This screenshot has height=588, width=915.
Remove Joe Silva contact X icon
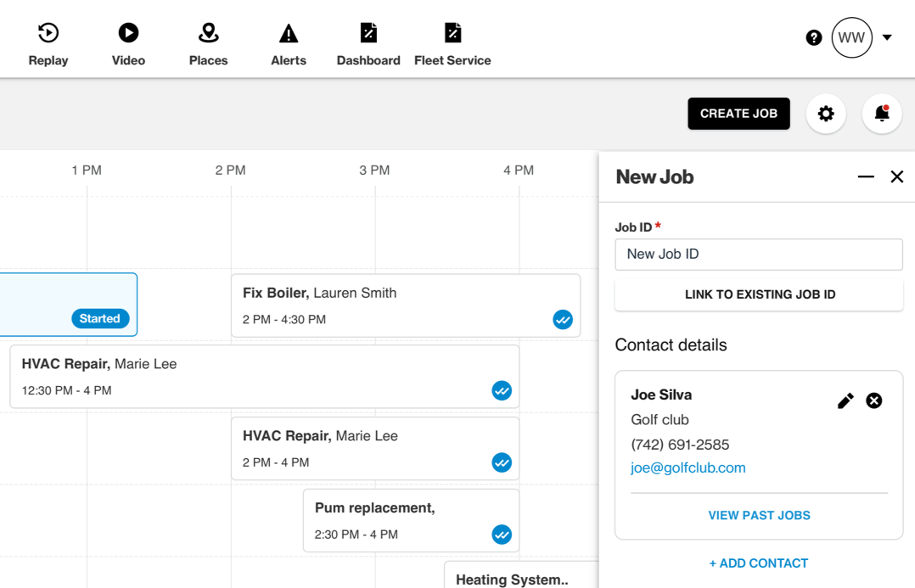click(x=873, y=400)
